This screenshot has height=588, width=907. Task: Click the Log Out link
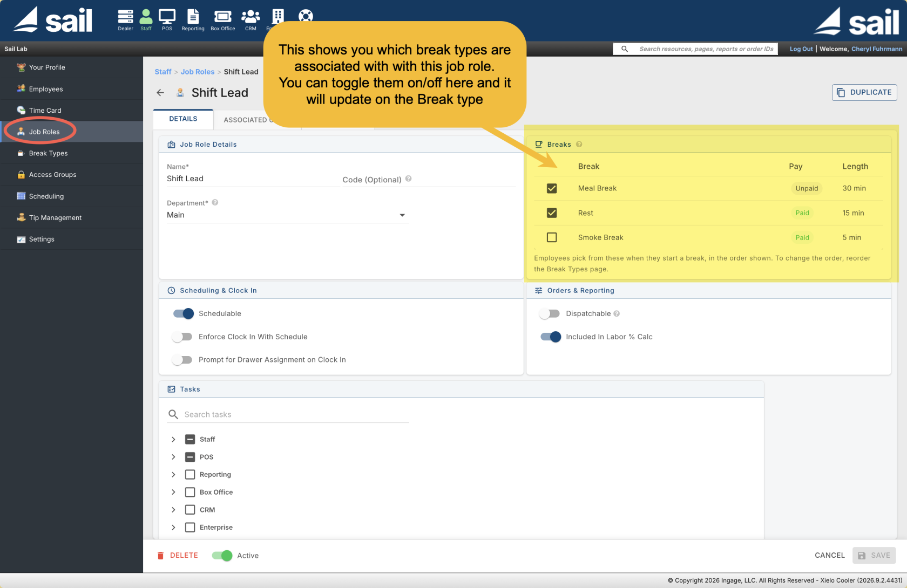[x=801, y=49]
